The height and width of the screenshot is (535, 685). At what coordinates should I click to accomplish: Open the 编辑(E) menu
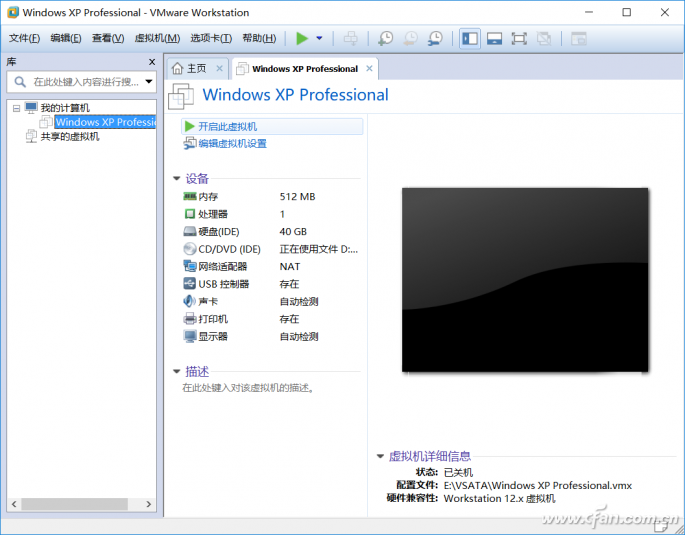tap(66, 38)
